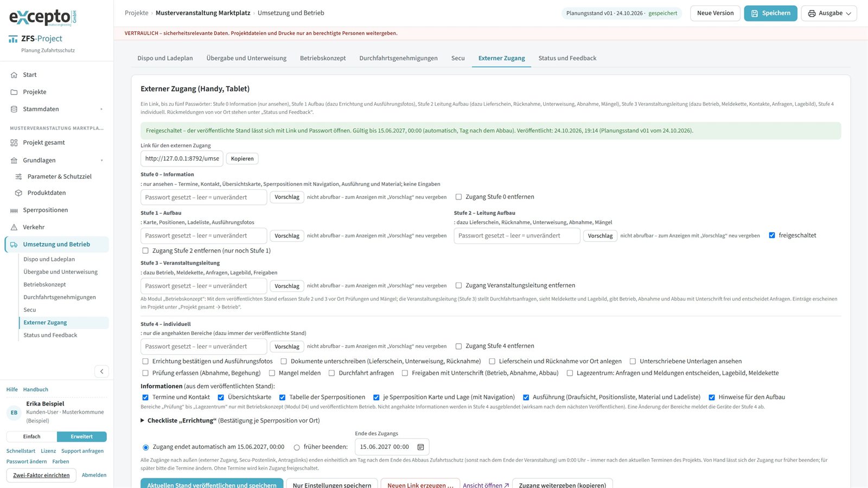This screenshot has height=488, width=868.
Task: Click the Grundlagen building icon
Action: click(x=14, y=160)
